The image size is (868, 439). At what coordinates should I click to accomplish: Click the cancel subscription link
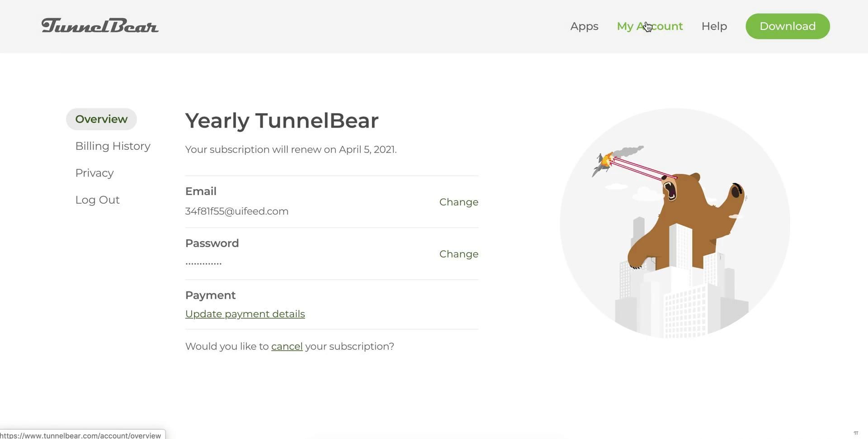[287, 347]
